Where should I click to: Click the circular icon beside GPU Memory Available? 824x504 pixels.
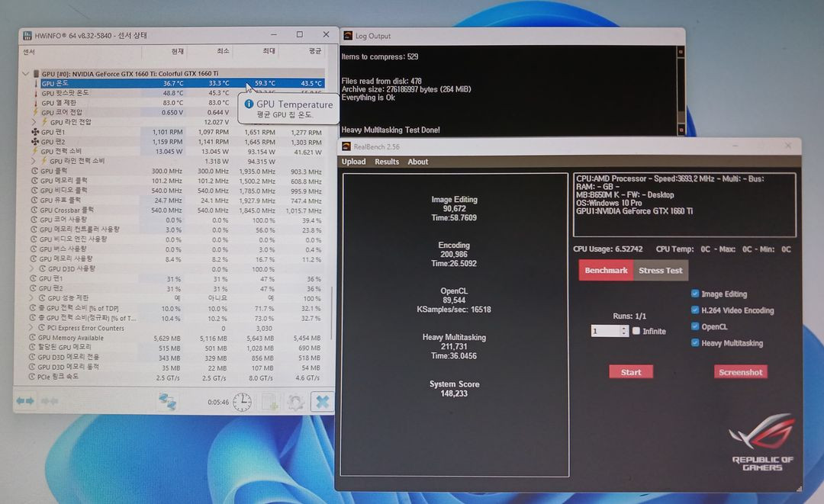point(32,338)
